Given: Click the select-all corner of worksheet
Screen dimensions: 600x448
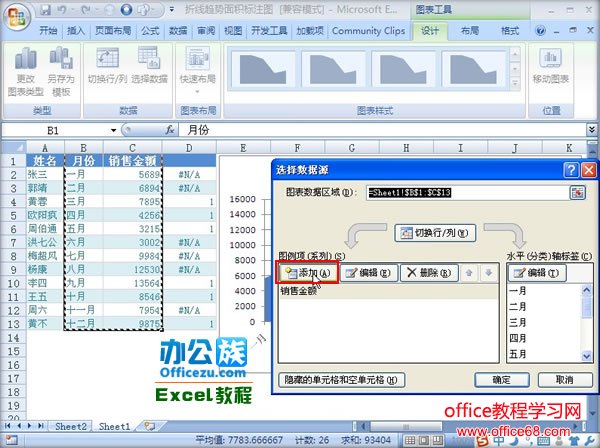Looking at the screenshot, I should pyautogui.click(x=14, y=147).
